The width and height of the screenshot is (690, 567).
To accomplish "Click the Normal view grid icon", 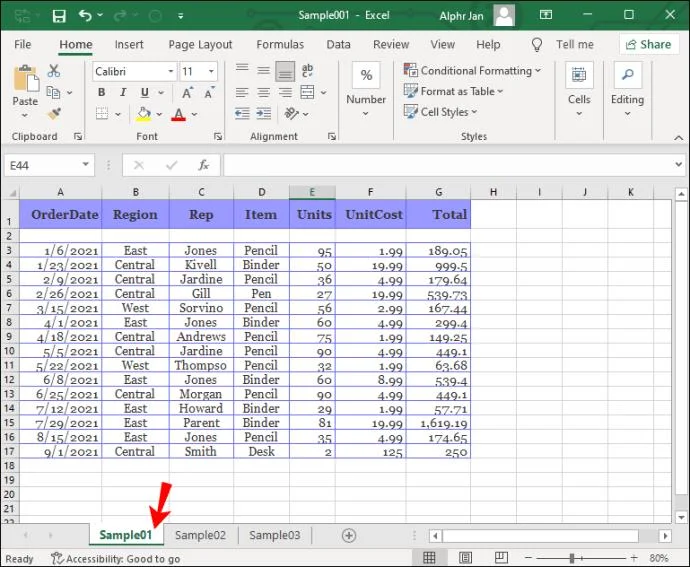I will pos(429,558).
